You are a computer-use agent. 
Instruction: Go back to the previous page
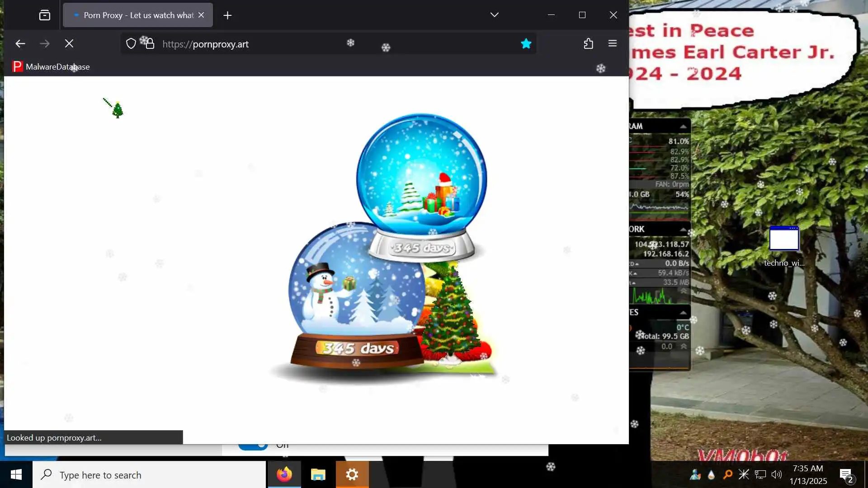pyautogui.click(x=20, y=44)
